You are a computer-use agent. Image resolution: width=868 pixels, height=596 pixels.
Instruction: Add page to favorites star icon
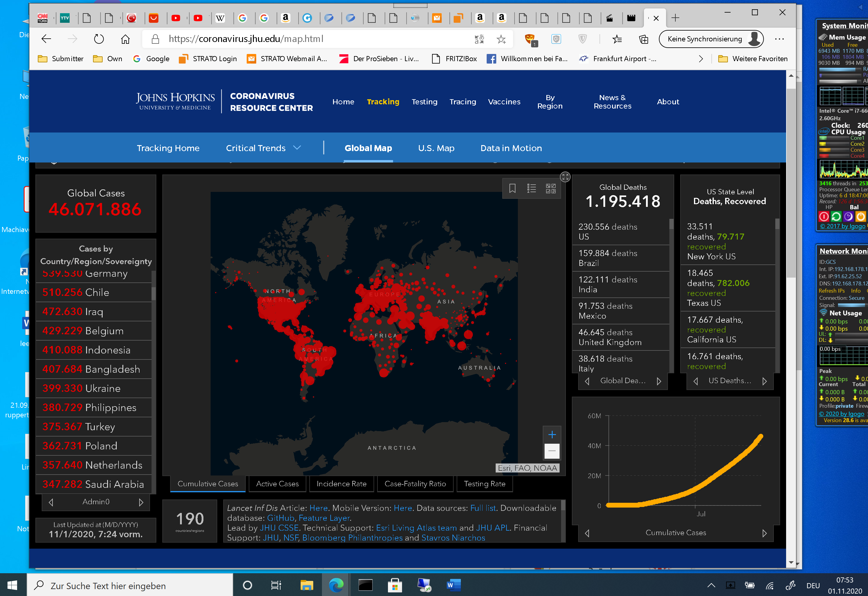click(x=501, y=39)
